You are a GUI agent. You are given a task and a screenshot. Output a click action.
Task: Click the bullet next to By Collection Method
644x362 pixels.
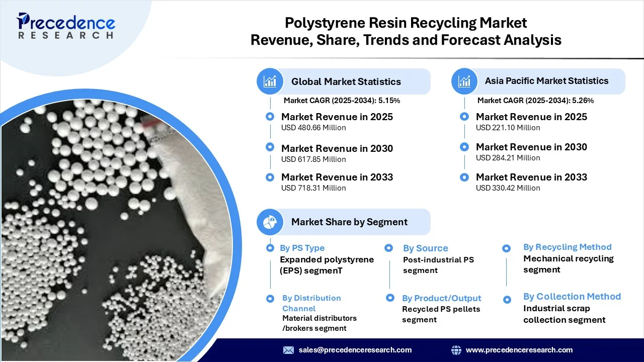click(x=507, y=300)
